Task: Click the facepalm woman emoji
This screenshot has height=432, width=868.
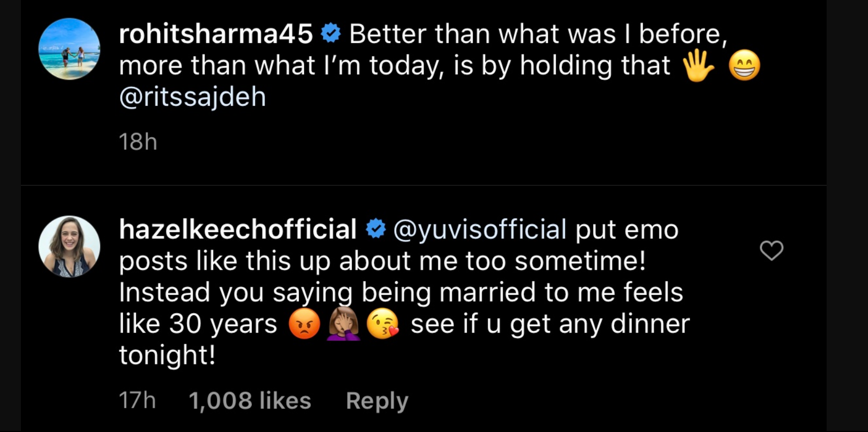Action: [x=343, y=324]
